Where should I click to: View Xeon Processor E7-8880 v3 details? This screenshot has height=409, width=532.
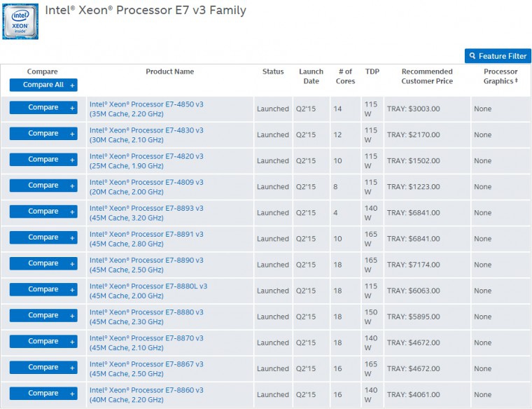point(146,317)
